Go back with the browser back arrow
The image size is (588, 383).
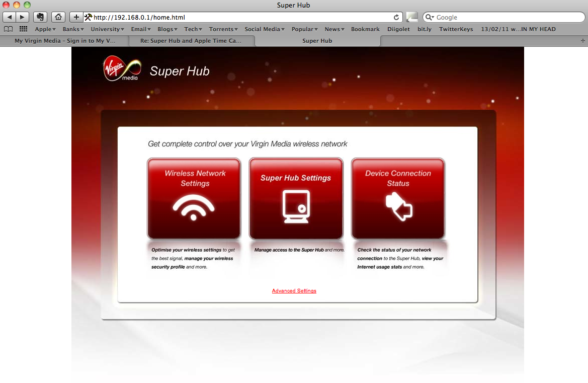(10, 17)
